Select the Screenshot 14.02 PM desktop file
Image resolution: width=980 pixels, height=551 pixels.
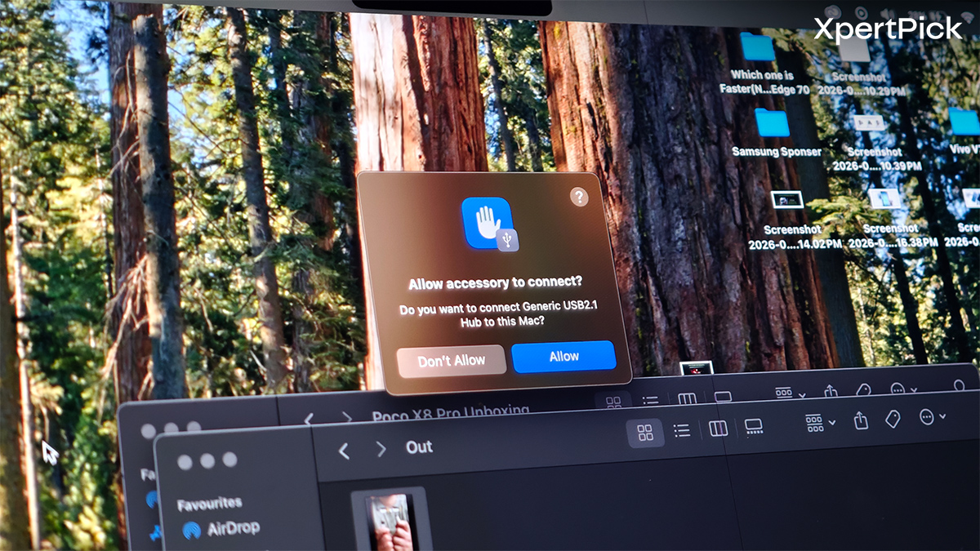click(787, 200)
